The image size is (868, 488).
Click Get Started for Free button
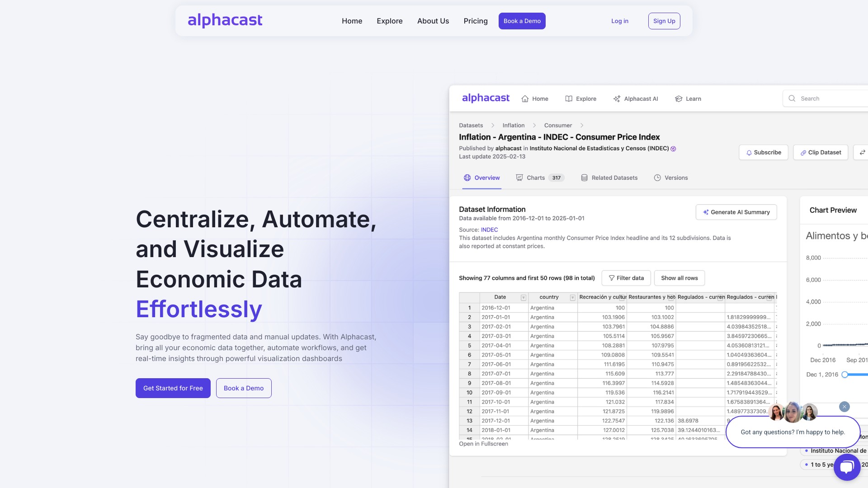coord(173,388)
